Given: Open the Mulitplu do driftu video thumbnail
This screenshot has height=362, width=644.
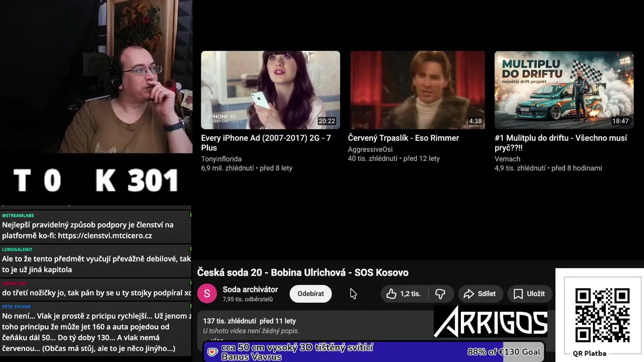Looking at the screenshot, I should point(564,89).
